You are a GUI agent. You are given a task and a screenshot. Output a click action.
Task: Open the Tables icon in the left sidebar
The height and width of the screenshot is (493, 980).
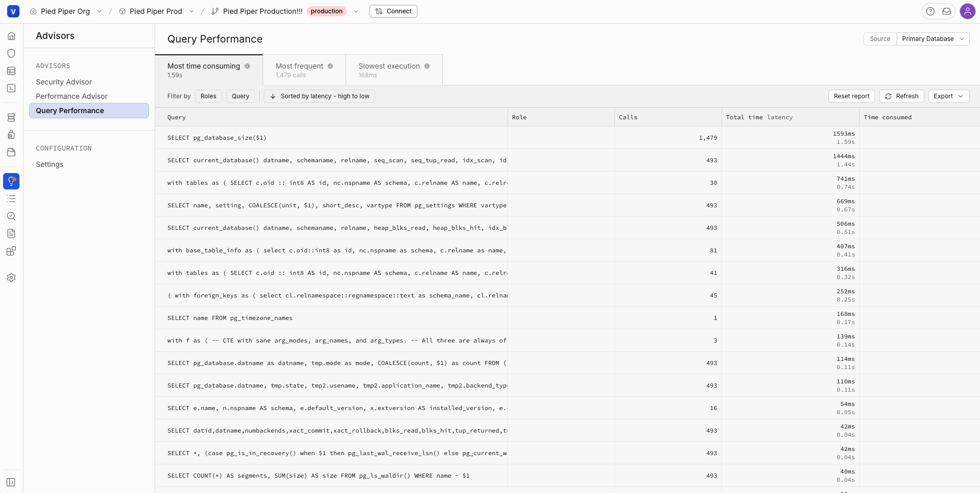[x=11, y=71]
